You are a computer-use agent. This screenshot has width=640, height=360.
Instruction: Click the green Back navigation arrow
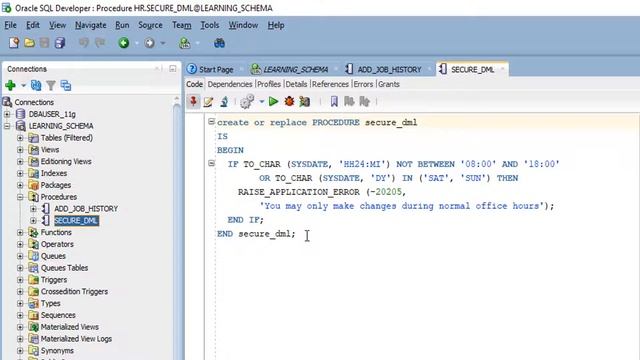click(x=124, y=42)
